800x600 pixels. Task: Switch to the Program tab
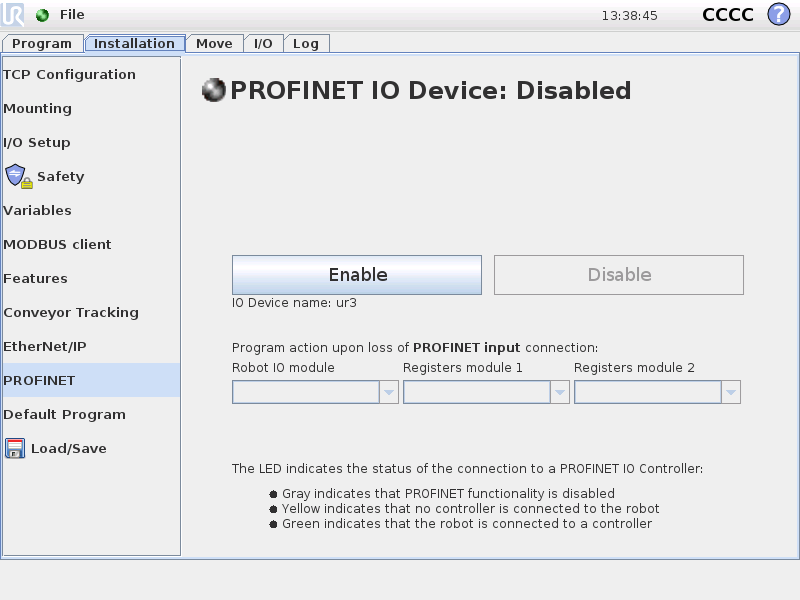coord(42,43)
